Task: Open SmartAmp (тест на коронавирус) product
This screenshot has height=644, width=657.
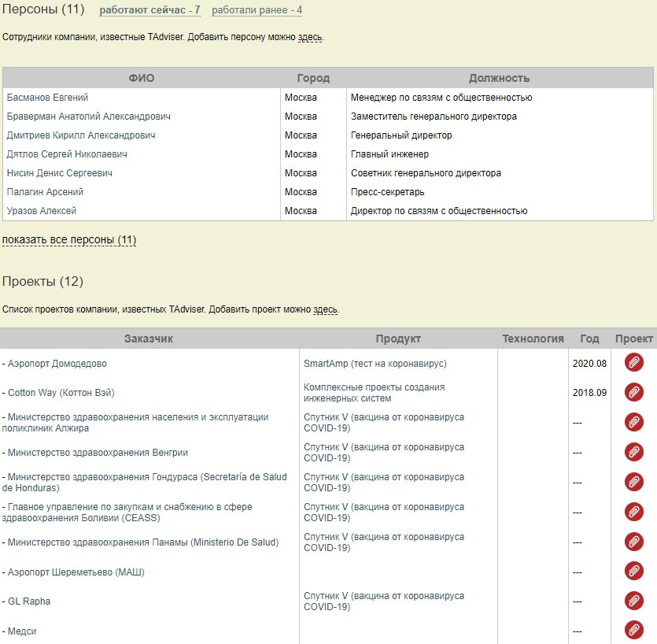Action: 375,364
